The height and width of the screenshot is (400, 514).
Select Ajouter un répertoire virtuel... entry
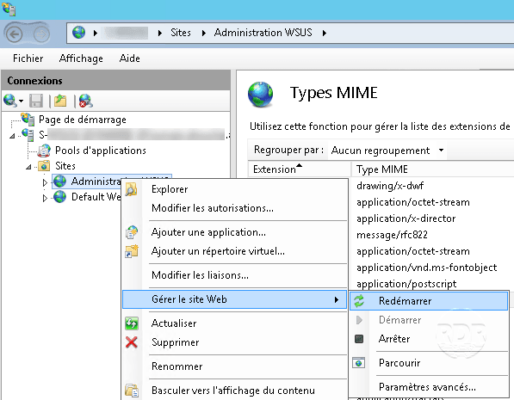tap(235, 251)
